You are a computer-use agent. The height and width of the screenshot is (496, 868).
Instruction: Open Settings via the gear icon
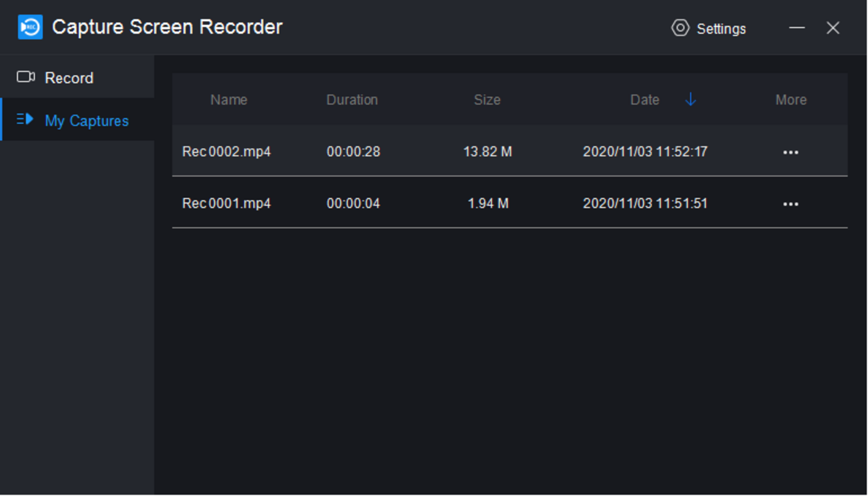(680, 28)
